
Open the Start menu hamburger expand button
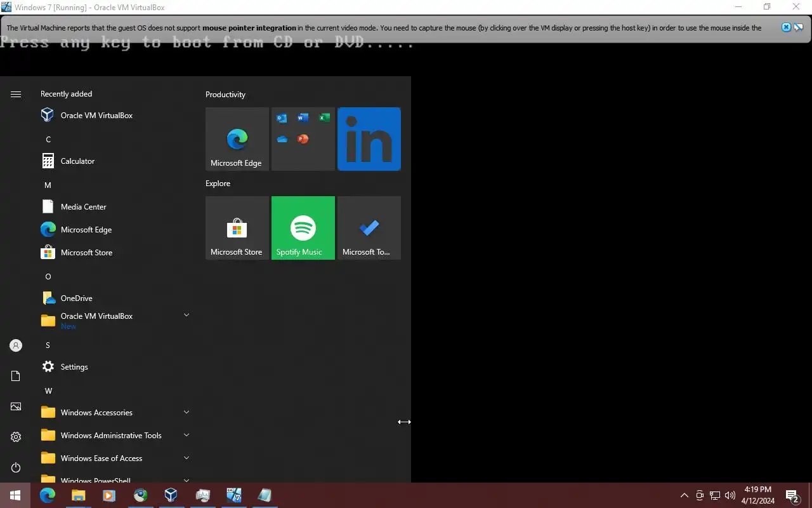tap(16, 94)
